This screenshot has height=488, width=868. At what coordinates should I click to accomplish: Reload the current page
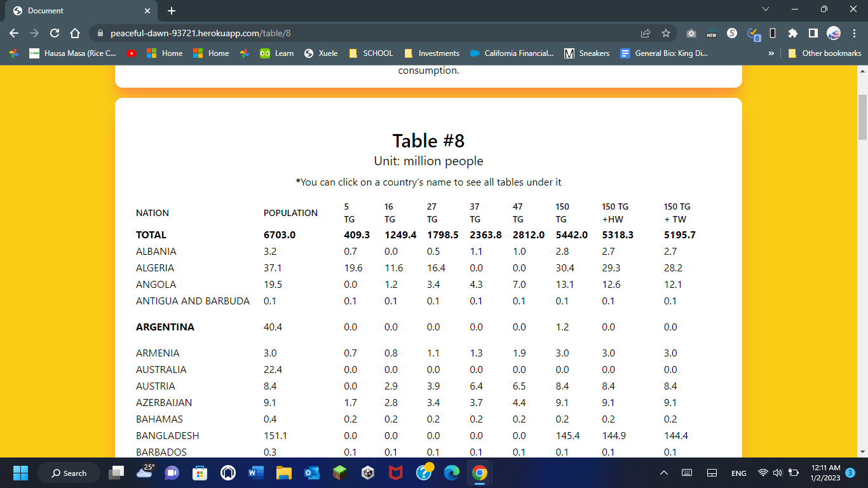coord(55,33)
